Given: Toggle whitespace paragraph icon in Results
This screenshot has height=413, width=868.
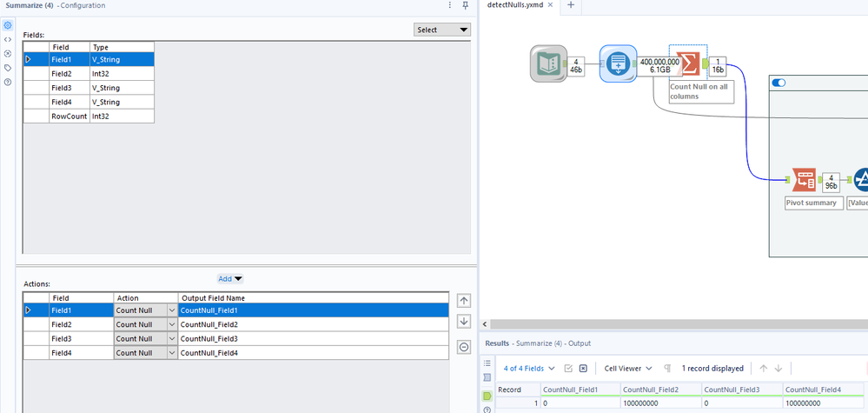Looking at the screenshot, I should [x=667, y=368].
